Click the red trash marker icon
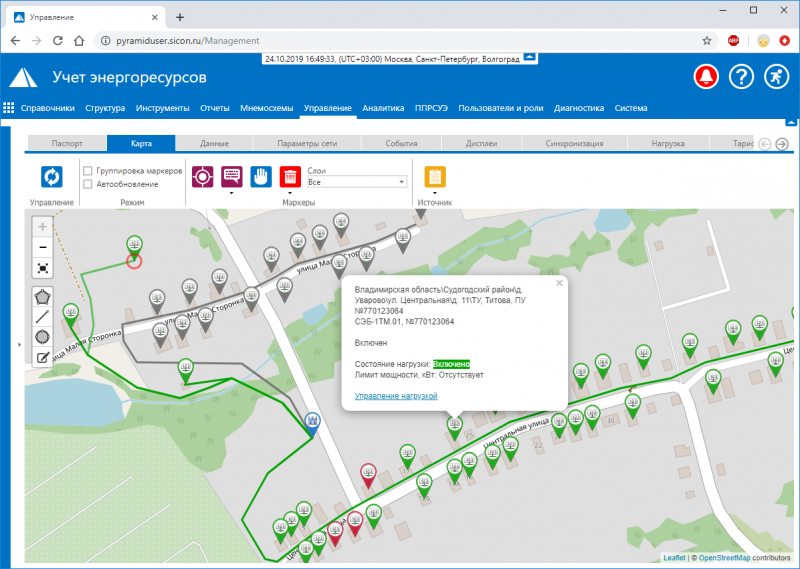 coord(290,177)
